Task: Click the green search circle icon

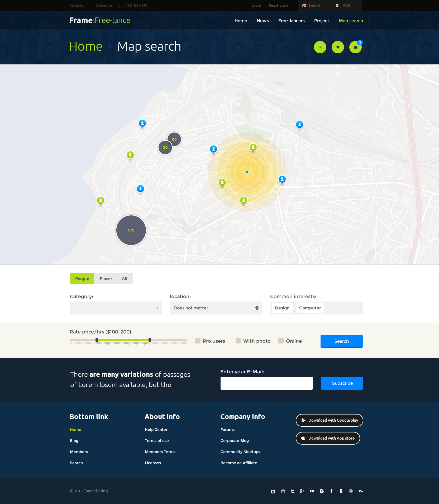Action: tap(320, 47)
